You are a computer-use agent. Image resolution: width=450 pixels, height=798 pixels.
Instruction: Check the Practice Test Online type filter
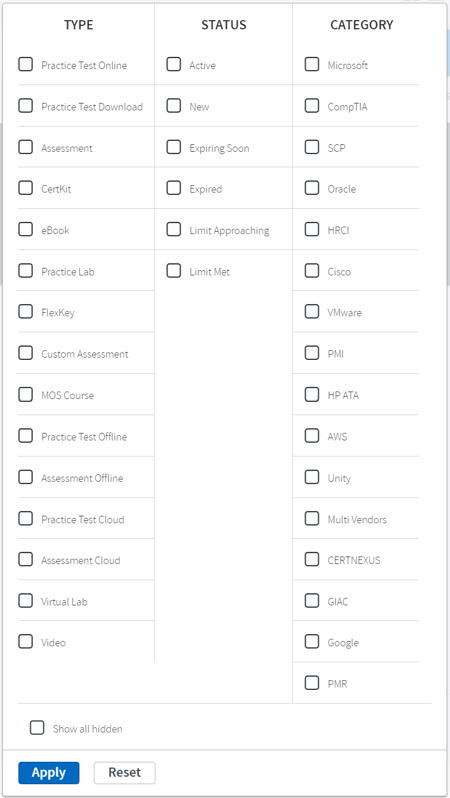pyautogui.click(x=25, y=65)
